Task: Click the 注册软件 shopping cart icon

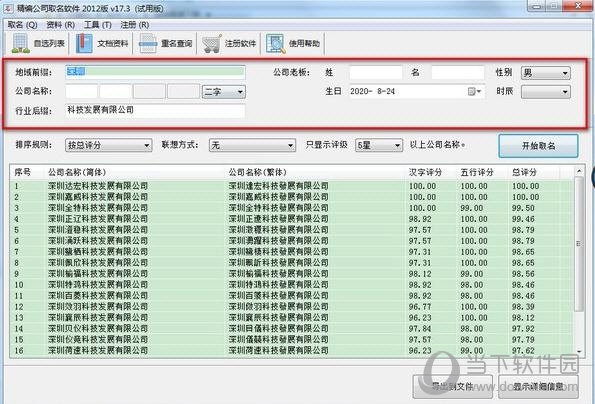Action: (x=212, y=43)
